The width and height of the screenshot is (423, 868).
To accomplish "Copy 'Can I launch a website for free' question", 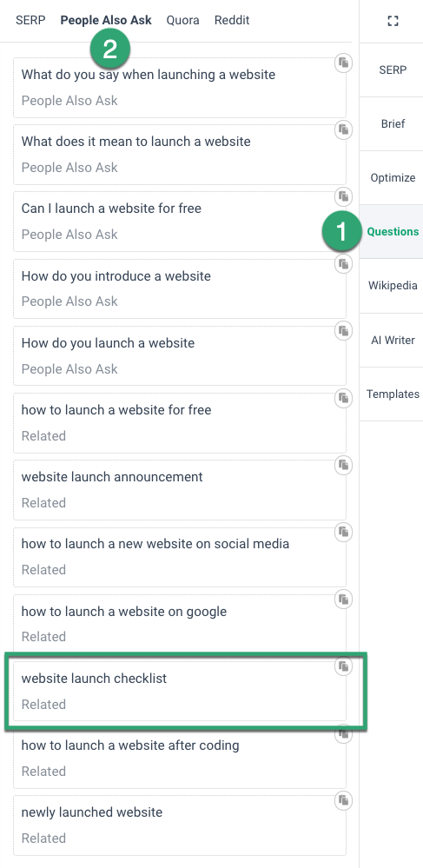I will coord(343,196).
